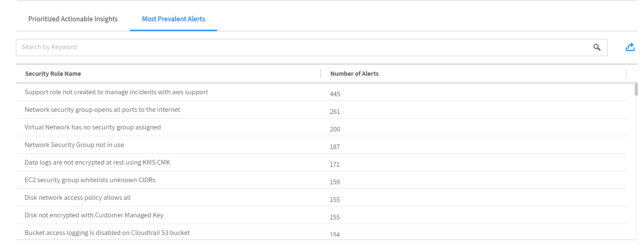Select Bucket access logging is disabled row
Viewport: 644px width, 250px height.
click(x=107, y=232)
